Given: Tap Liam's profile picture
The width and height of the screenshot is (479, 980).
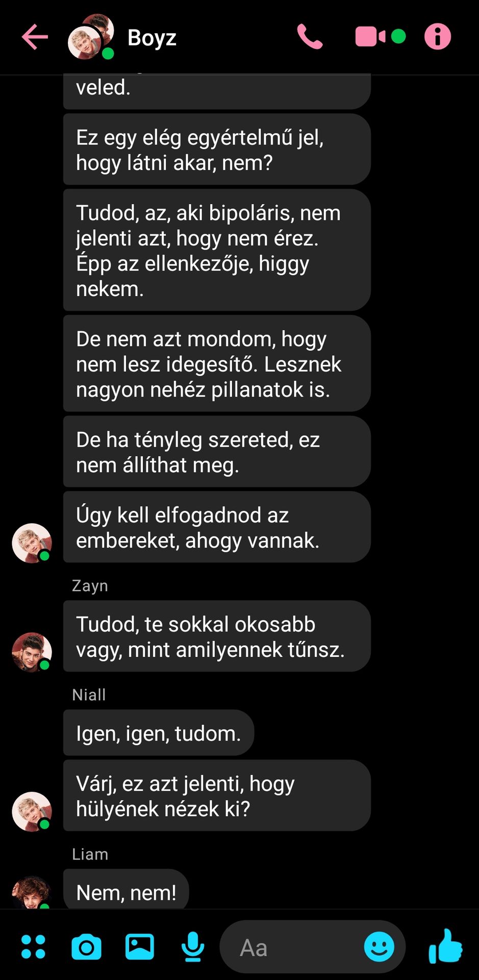Looking at the screenshot, I should tap(32, 892).
